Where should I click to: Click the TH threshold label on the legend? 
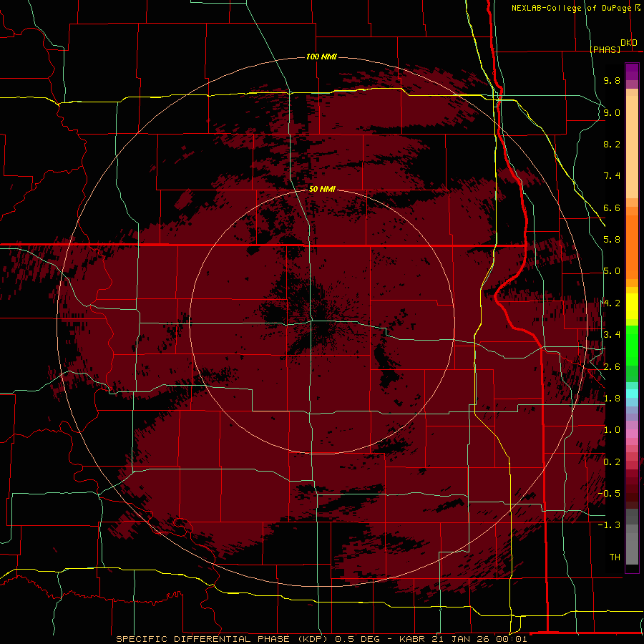pyautogui.click(x=615, y=557)
